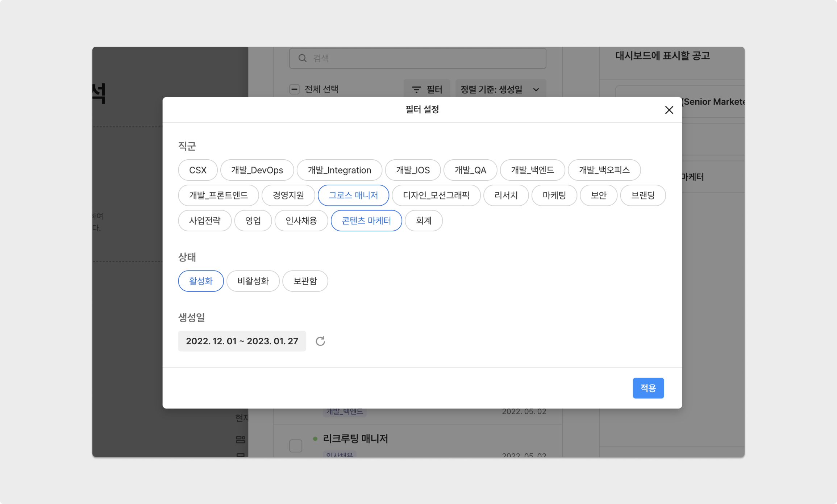Click the 필터 filter icon button

[x=427, y=89]
